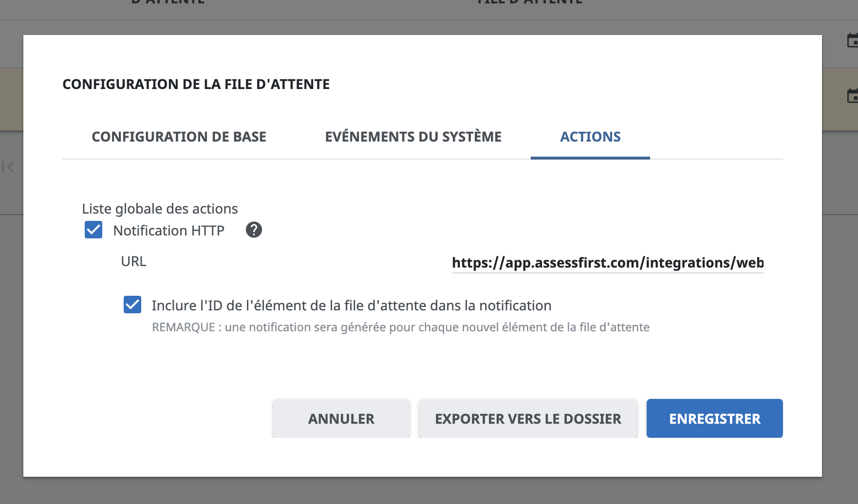Screen dimensions: 858x504
Task: Uncheck Inclure l'ID de l'élément option
Action: tap(132, 305)
